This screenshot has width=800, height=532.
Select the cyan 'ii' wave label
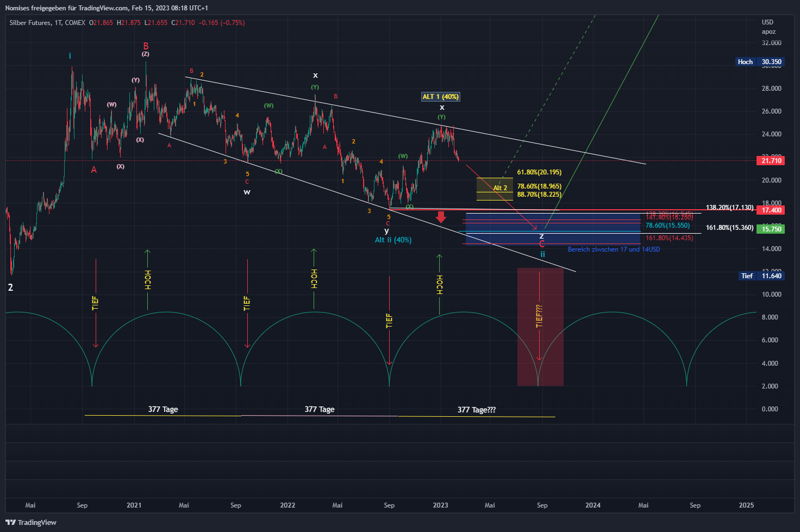click(x=542, y=254)
